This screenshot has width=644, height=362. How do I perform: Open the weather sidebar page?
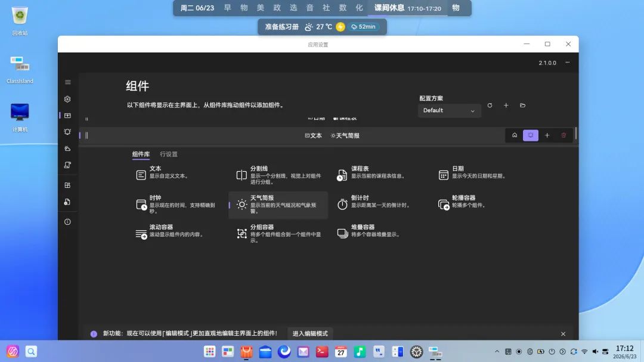68,148
